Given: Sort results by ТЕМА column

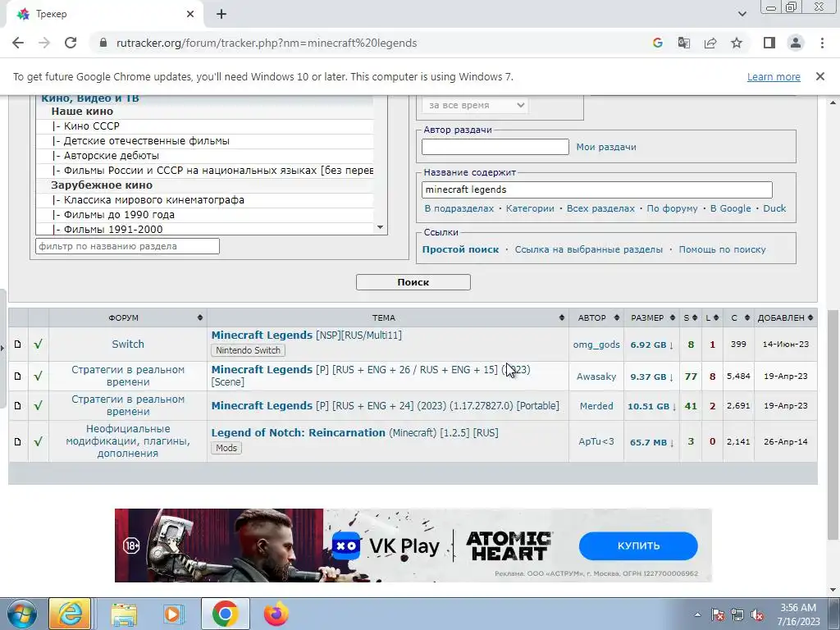Looking at the screenshot, I should (388, 317).
